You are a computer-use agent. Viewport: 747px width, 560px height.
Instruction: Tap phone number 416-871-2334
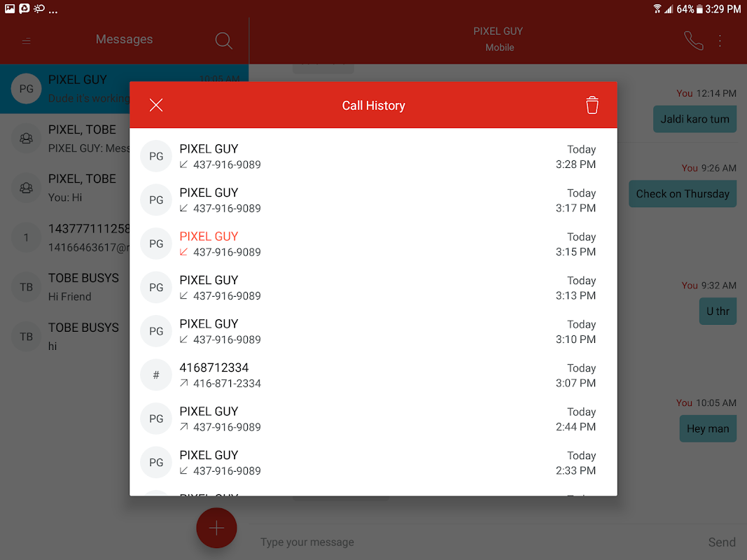point(227,384)
